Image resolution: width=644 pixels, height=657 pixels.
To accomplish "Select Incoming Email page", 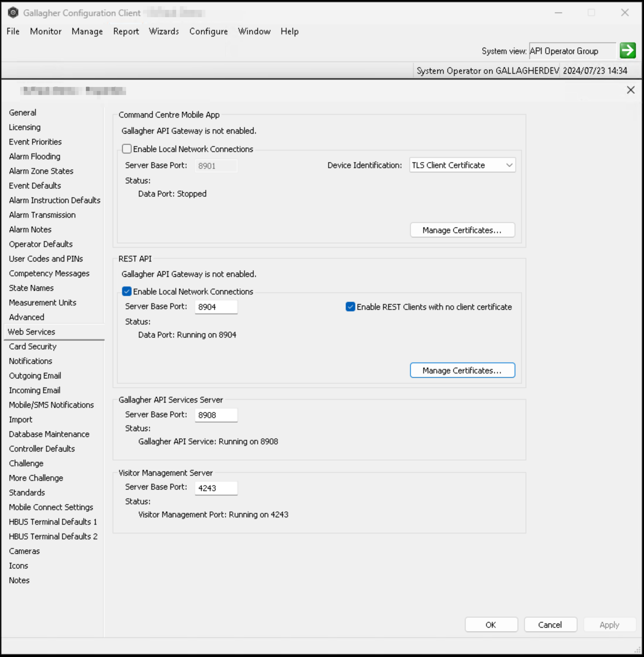I will coord(35,390).
